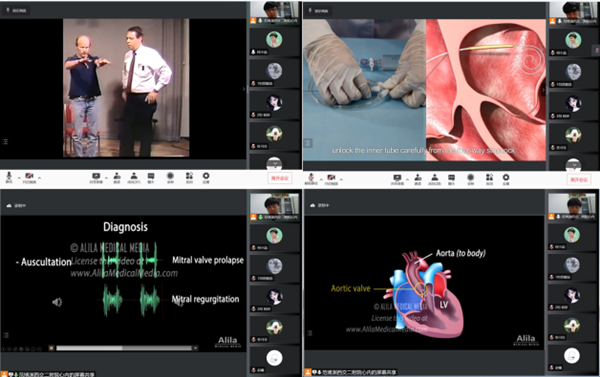
Task: Expand video options arrow in catheter video meeting
Action: [x=341, y=179]
